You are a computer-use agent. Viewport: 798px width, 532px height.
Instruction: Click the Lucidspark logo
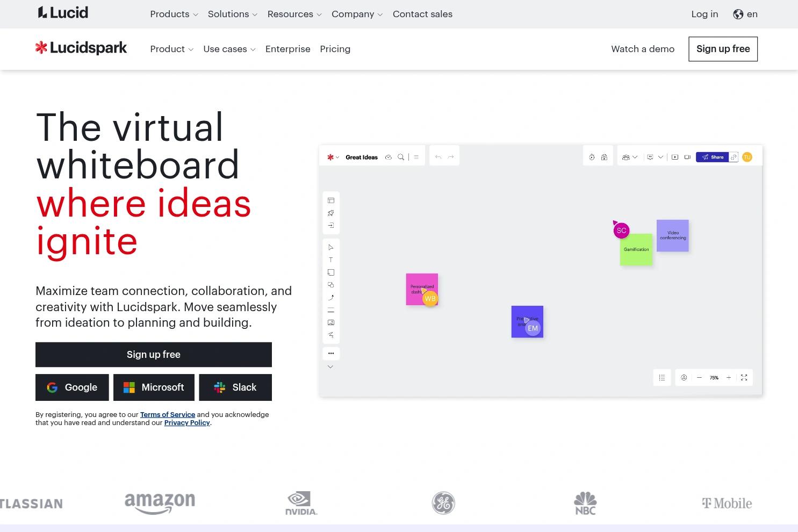(81, 48)
